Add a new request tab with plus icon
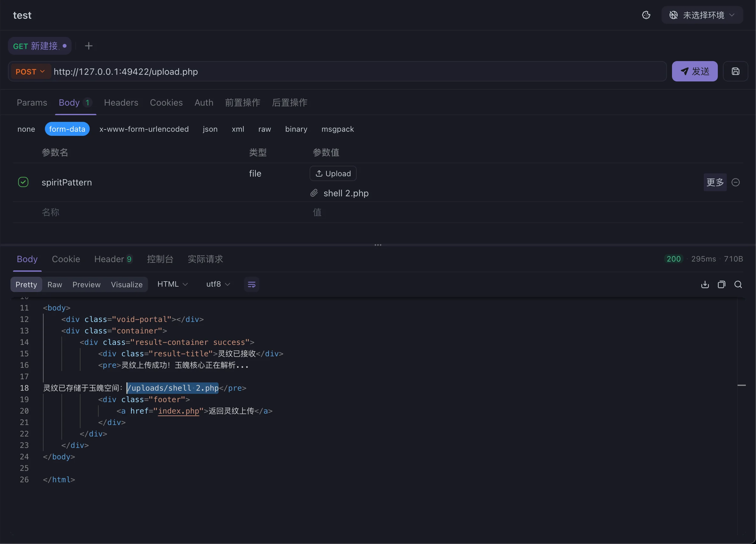This screenshot has height=544, width=756. pyautogui.click(x=88, y=46)
